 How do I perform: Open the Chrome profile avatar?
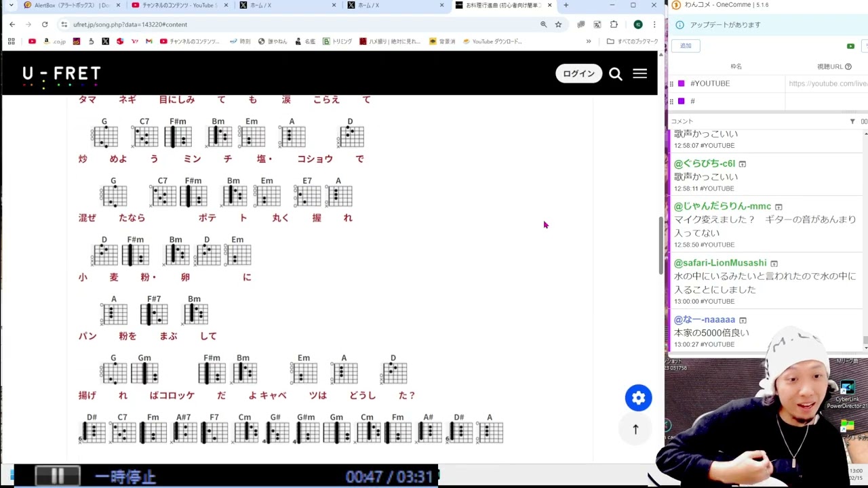[638, 24]
